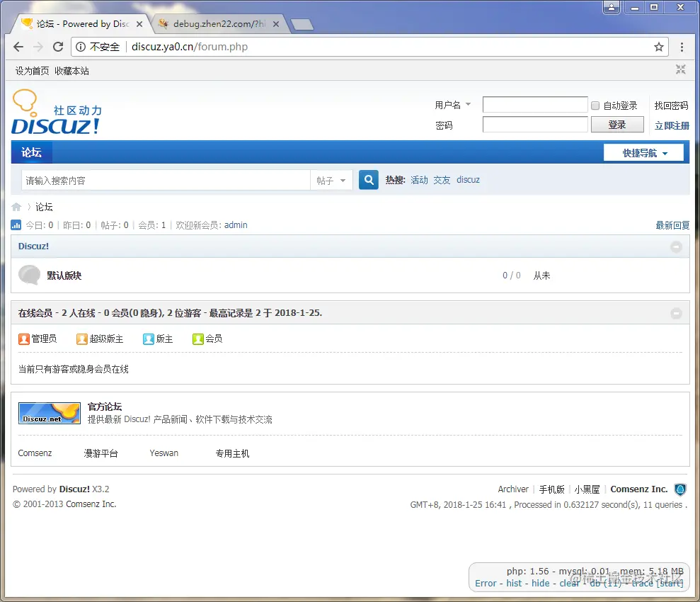Open the 用户名 login type dropdown
Screen dimensions: 700x602
[x=453, y=105]
